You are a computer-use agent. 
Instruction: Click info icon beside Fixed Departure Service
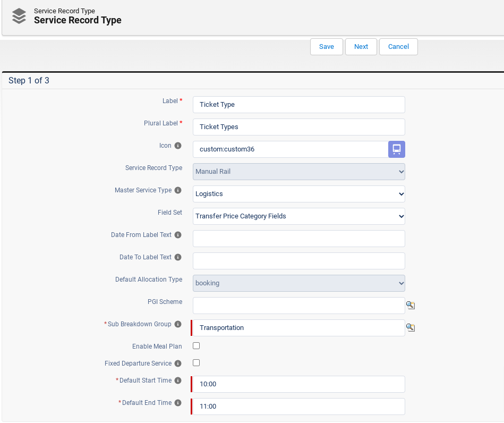(x=178, y=363)
